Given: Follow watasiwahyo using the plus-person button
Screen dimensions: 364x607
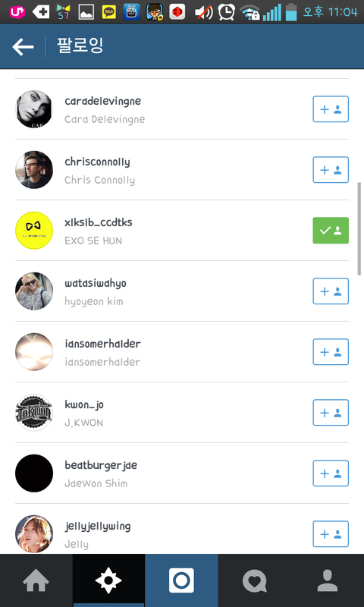Looking at the screenshot, I should (331, 291).
